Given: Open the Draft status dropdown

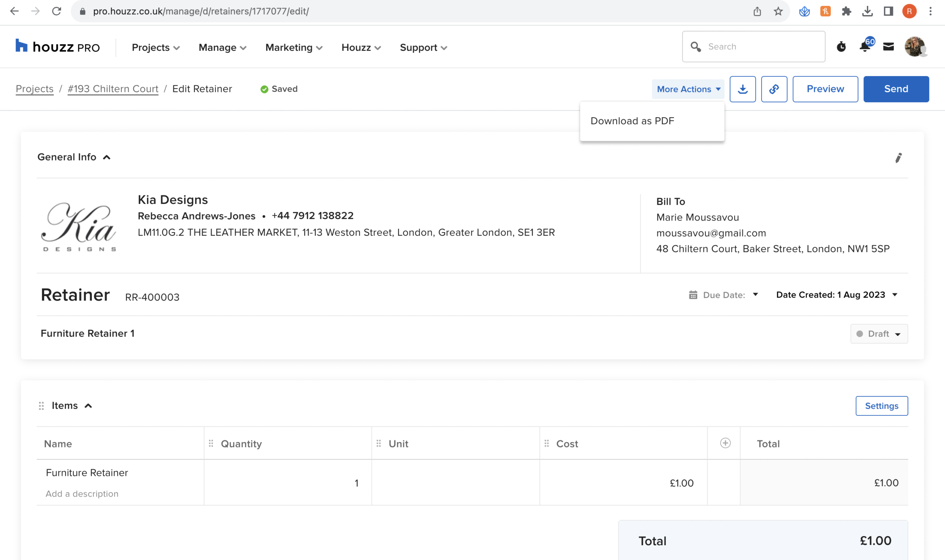Looking at the screenshot, I should pos(879,333).
